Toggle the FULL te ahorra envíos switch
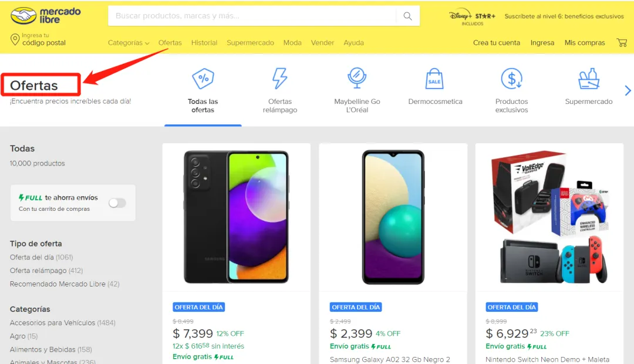634x364 pixels. [117, 203]
